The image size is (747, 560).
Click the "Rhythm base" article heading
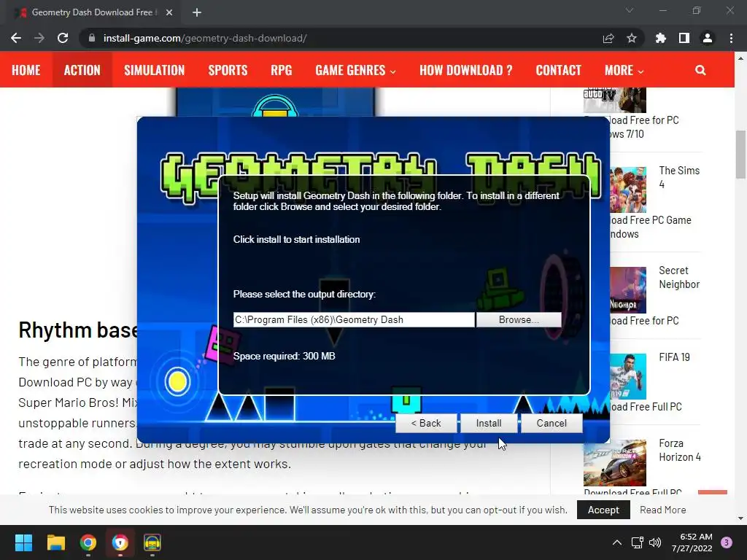click(x=77, y=330)
